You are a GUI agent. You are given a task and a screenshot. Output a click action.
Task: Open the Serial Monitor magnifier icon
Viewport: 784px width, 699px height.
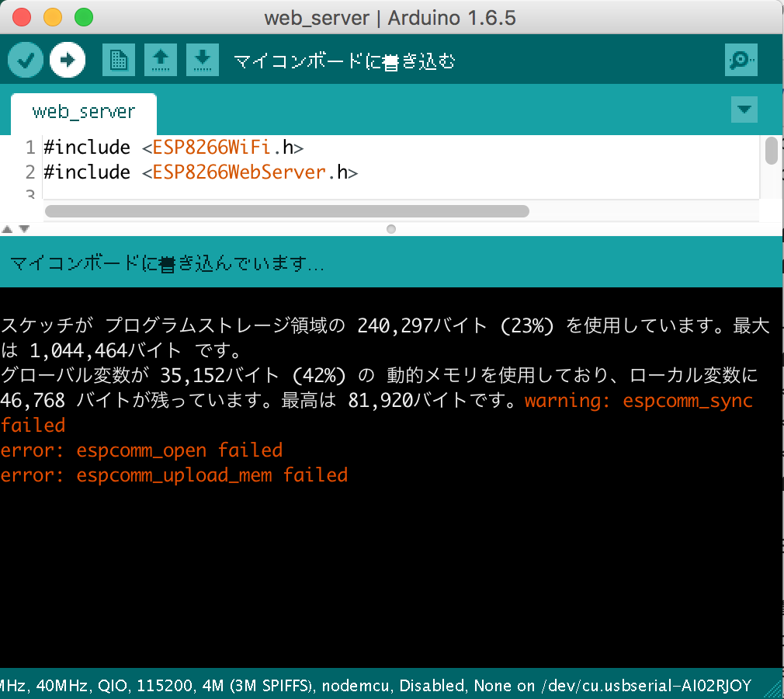(x=741, y=60)
